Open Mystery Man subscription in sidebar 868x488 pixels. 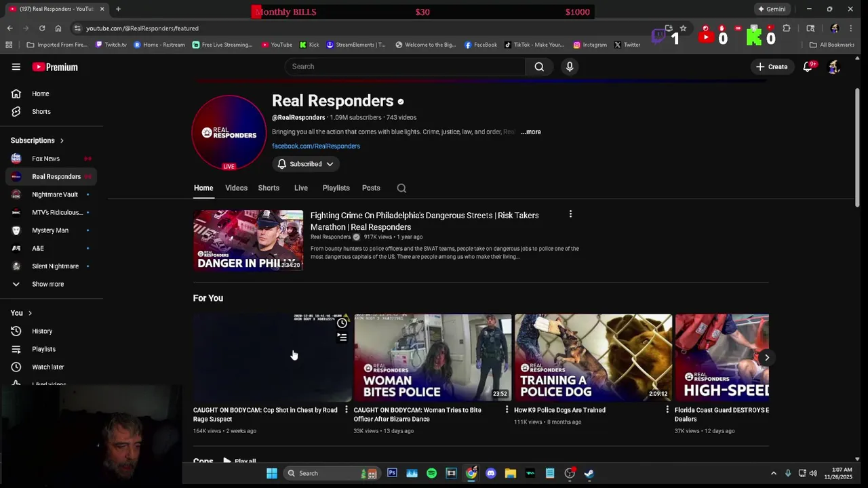click(x=52, y=230)
